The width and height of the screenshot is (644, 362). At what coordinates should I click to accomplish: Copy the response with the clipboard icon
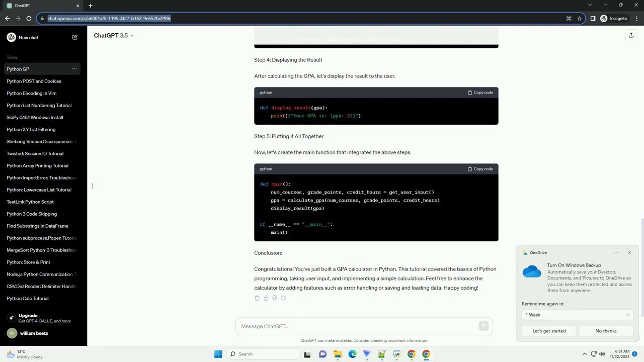[257, 298]
